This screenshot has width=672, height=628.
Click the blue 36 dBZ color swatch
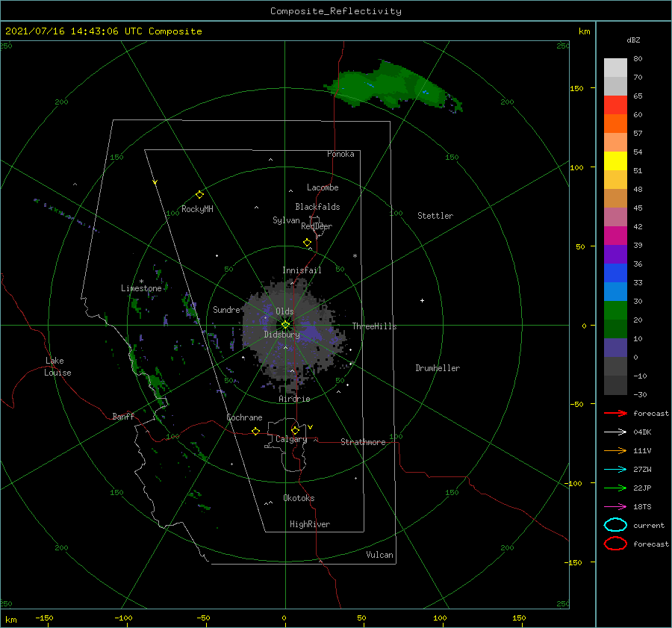(x=615, y=273)
